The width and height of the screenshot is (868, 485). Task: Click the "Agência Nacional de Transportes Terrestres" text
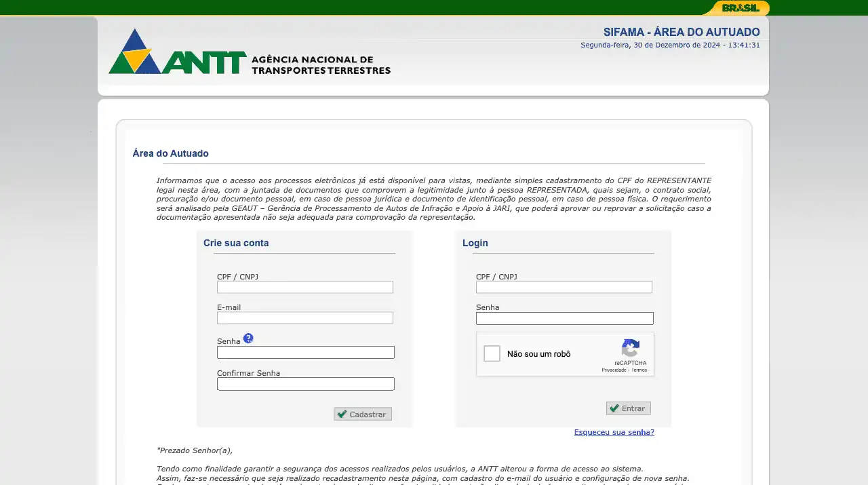[x=320, y=65]
